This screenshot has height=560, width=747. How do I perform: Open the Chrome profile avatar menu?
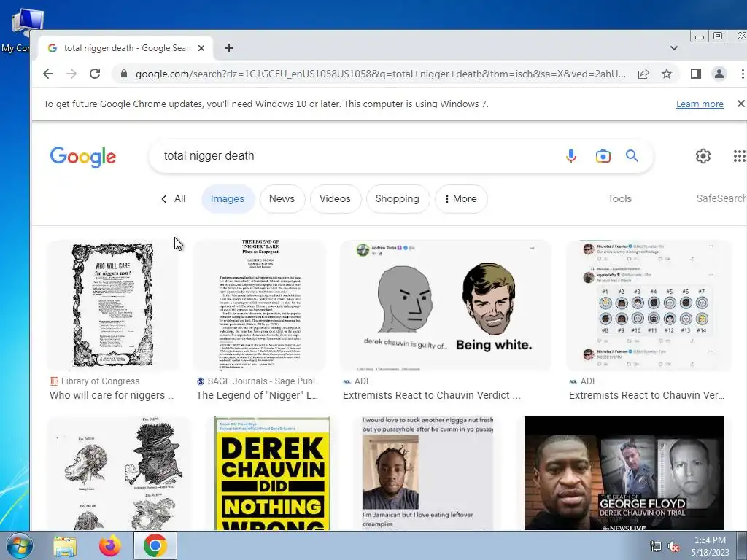[x=719, y=74]
